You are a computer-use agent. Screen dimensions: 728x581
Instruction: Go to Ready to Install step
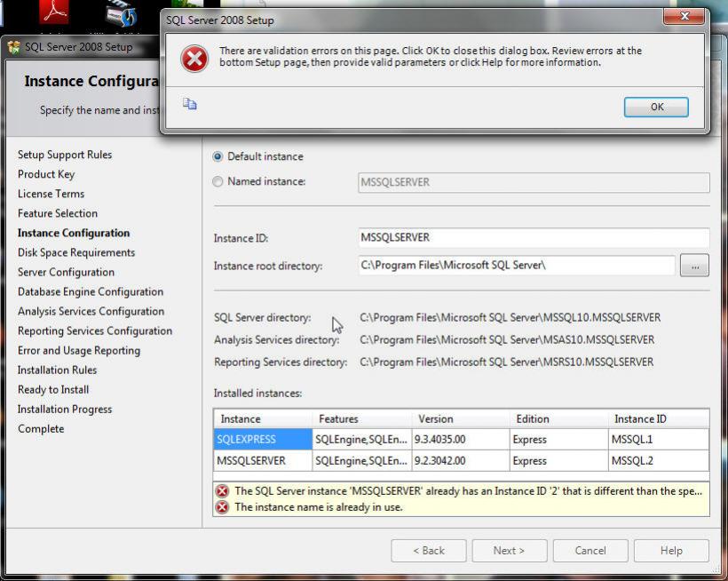coord(53,390)
